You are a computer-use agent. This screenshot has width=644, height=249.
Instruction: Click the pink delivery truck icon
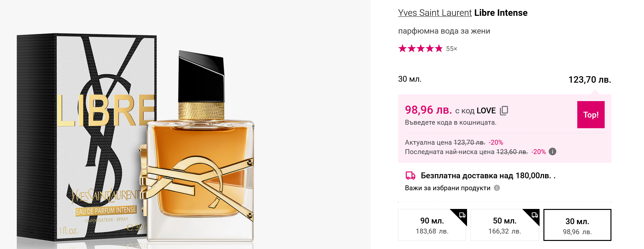click(x=410, y=176)
